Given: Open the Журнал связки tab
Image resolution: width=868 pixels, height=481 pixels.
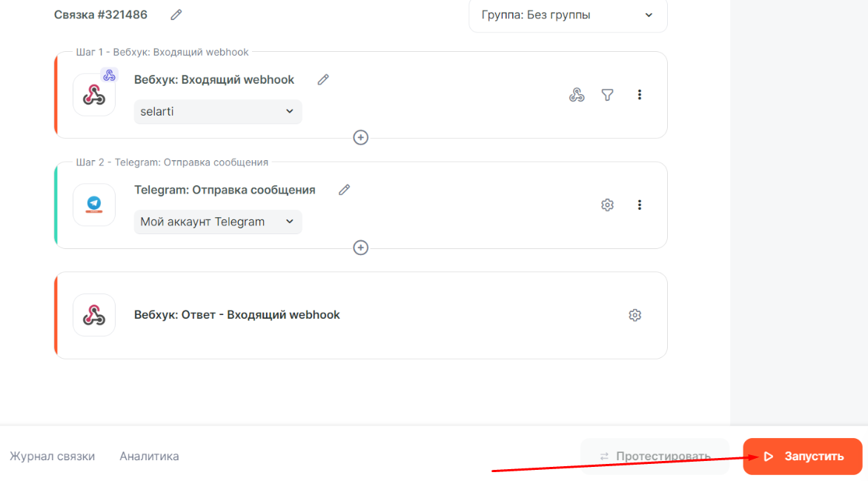Looking at the screenshot, I should 52,457.
